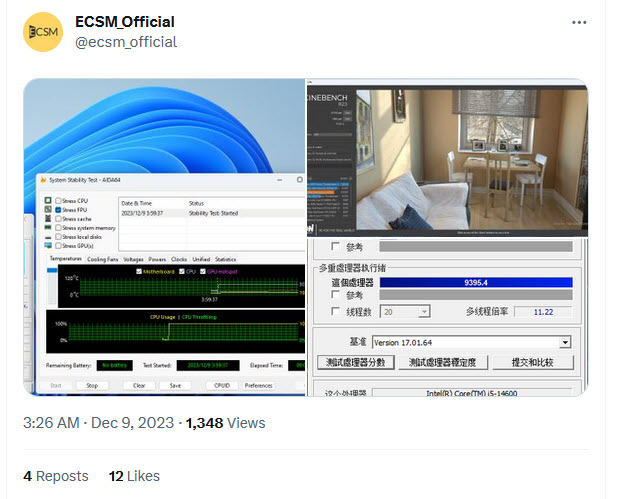Viewport: 618px width, 499px height.
Task: Click the RAM icon beside Stress system memory
Action: 48,228
